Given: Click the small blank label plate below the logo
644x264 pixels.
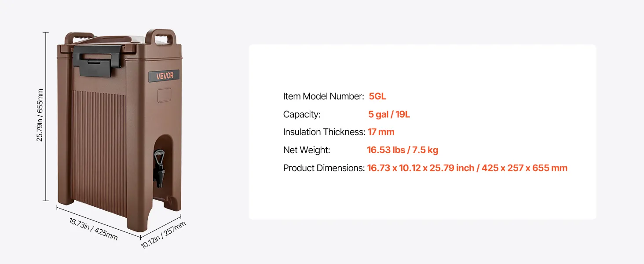Looking at the screenshot, I should 165,95.
